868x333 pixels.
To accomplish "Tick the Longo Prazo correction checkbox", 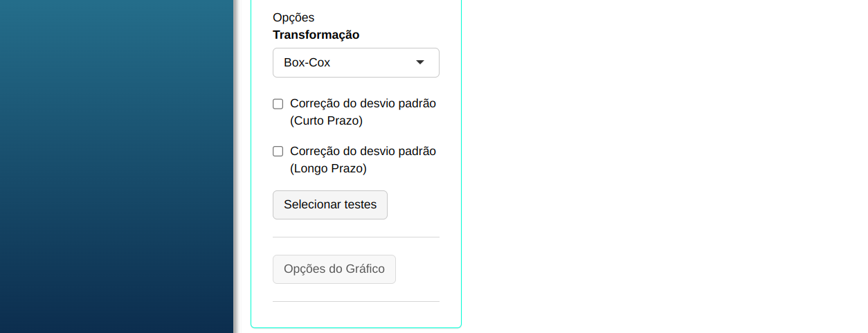I will [x=278, y=152].
